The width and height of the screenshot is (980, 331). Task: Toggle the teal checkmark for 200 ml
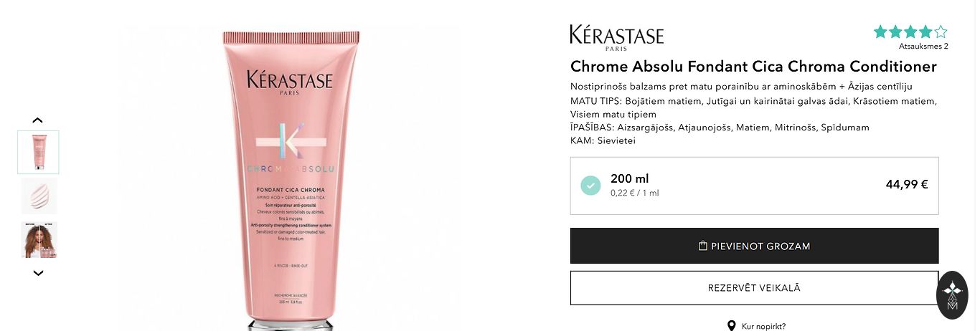tap(590, 186)
